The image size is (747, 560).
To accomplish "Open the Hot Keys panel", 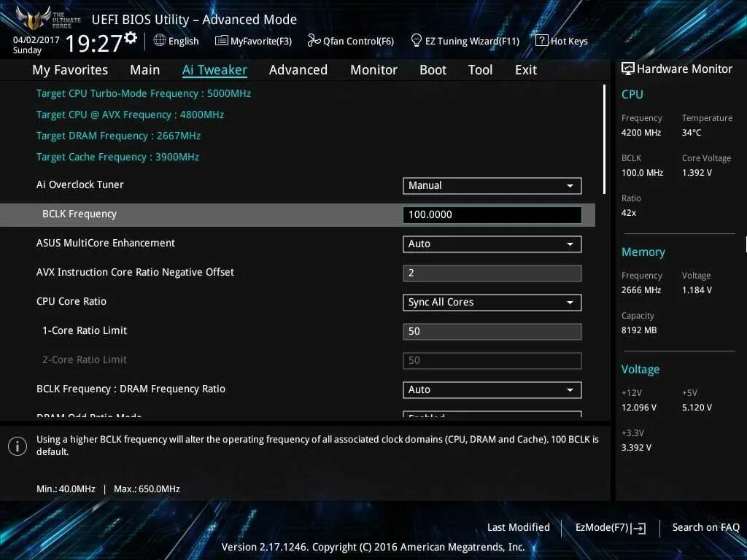I will 541,40.
